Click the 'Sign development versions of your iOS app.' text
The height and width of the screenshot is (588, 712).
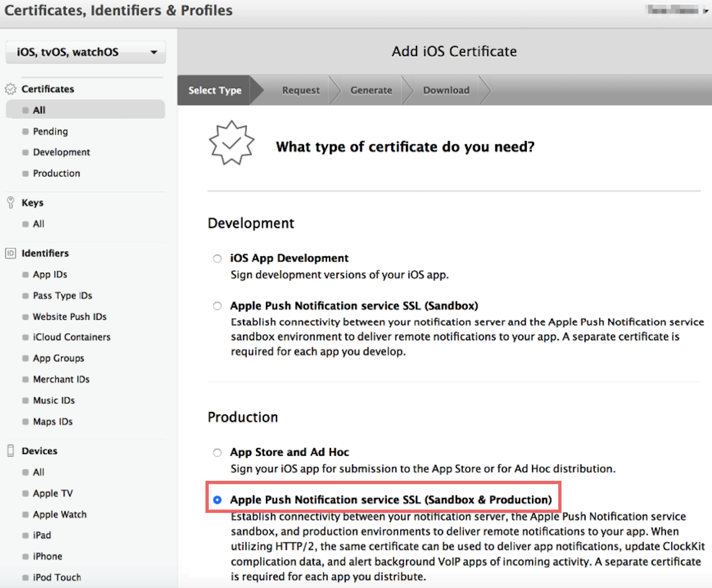pyautogui.click(x=339, y=275)
